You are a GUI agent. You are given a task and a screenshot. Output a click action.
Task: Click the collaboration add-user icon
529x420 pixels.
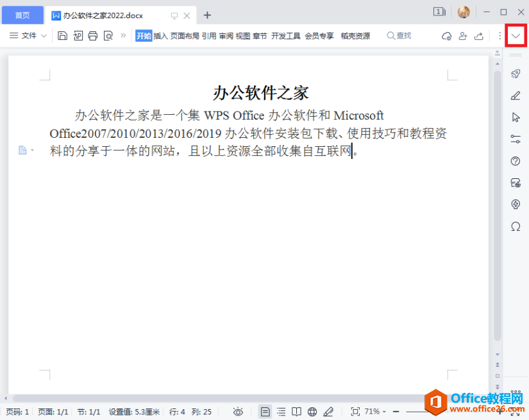(463, 36)
